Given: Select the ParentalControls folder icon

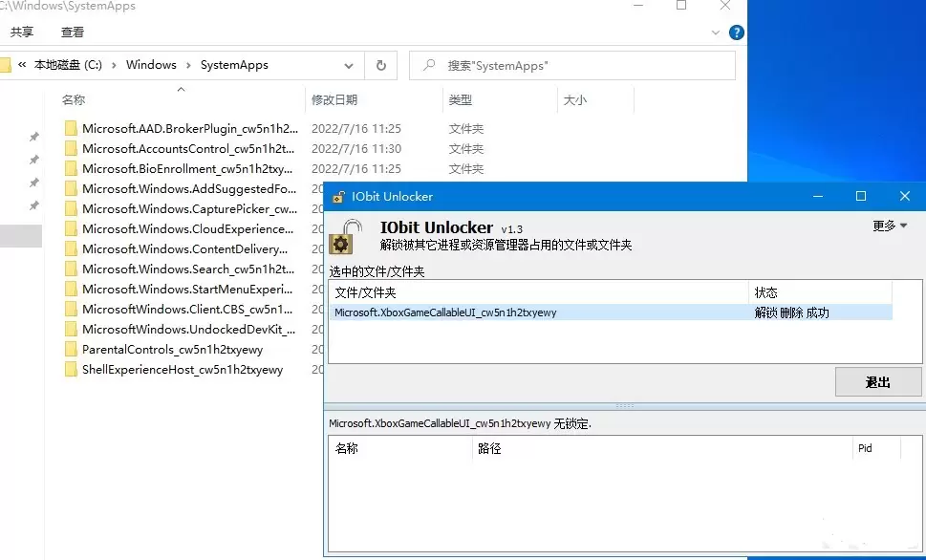Looking at the screenshot, I should click(x=71, y=350).
